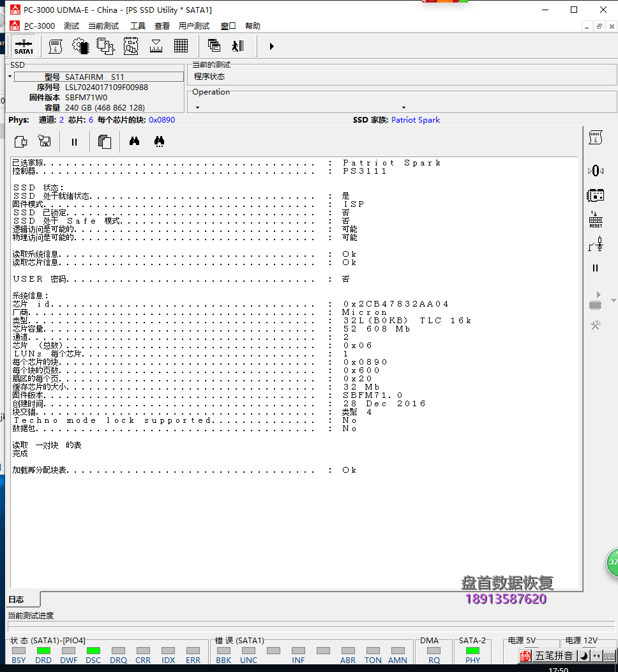Open the 窗口 menu

pyautogui.click(x=229, y=26)
